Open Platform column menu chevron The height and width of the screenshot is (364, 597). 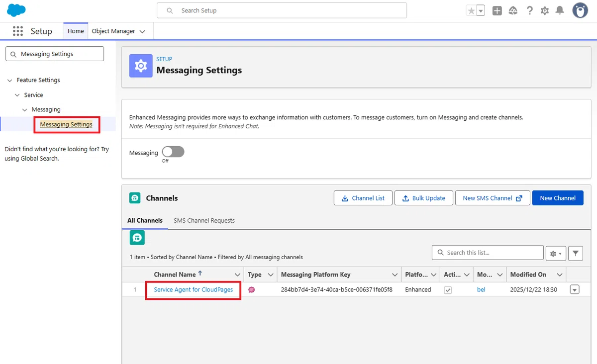click(434, 274)
